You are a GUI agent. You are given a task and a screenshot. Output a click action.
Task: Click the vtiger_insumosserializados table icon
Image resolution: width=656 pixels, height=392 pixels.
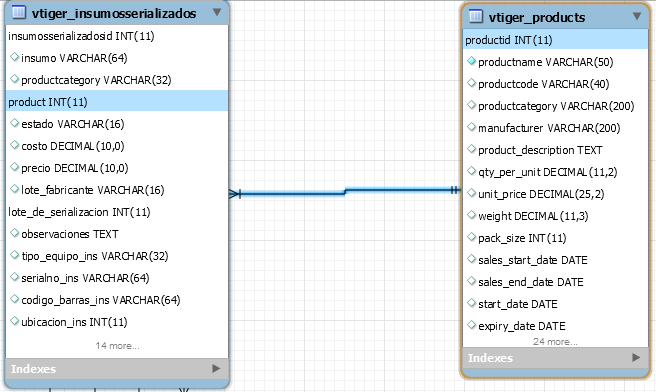[18, 12]
